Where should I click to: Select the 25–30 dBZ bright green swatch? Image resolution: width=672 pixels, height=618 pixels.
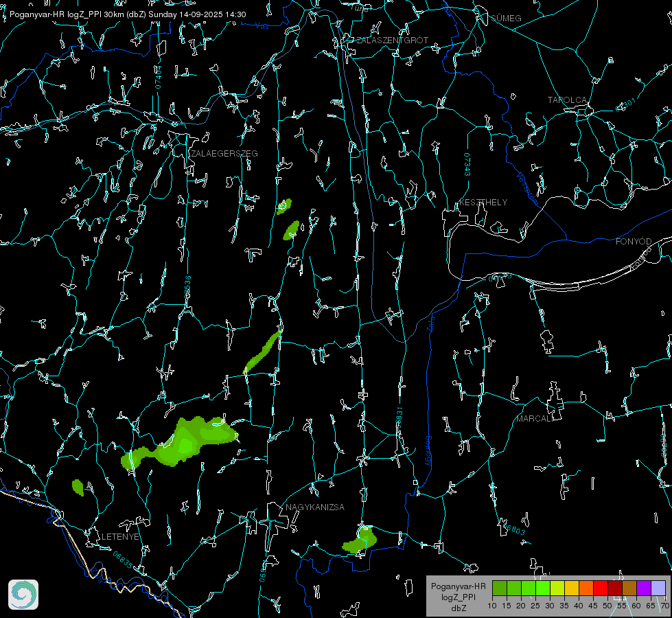click(x=543, y=588)
